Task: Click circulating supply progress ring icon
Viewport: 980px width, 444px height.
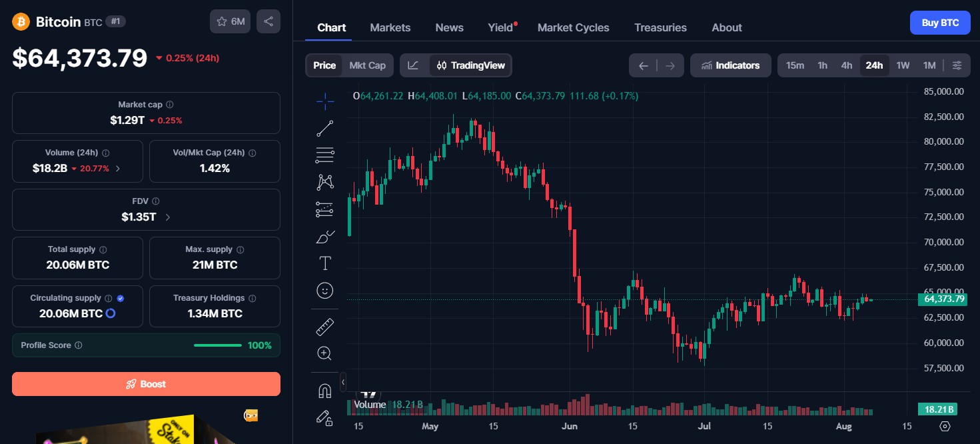Action: point(111,313)
